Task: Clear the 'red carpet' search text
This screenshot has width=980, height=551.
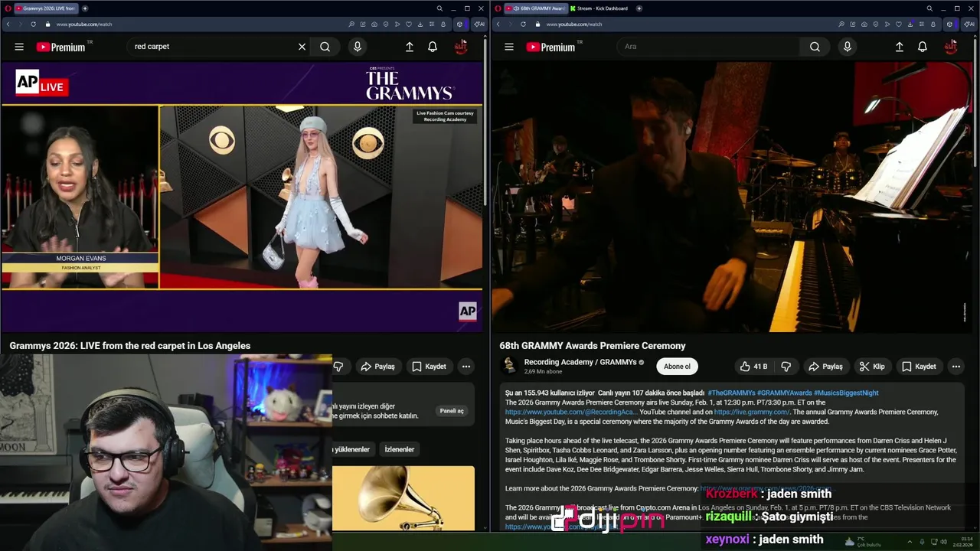Action: (x=302, y=47)
